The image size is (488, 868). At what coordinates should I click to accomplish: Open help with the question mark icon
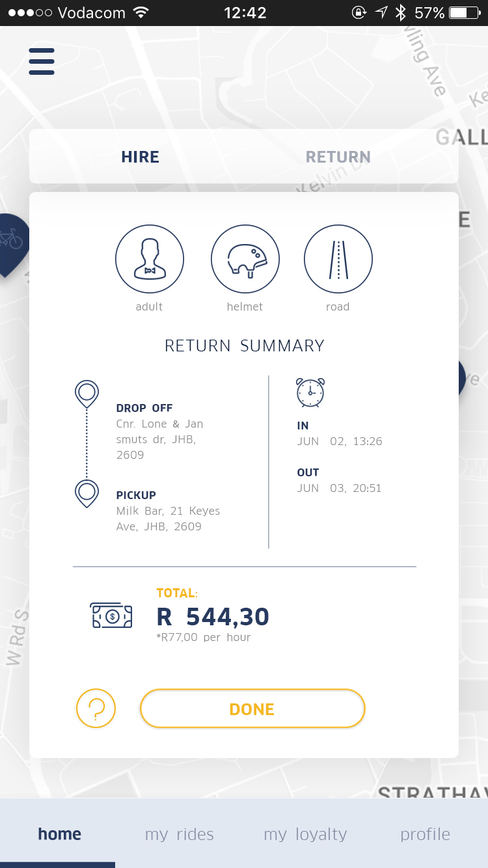(x=96, y=709)
